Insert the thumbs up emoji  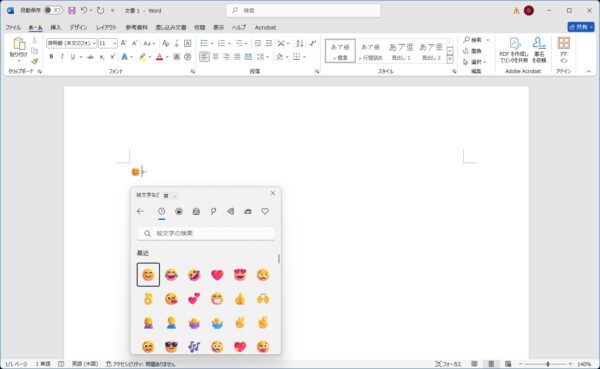(240, 299)
